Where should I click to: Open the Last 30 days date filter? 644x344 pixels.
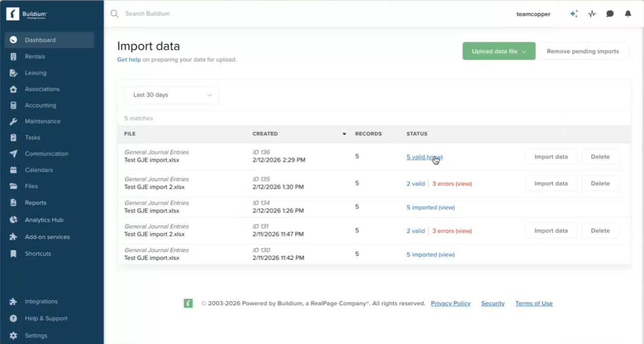click(172, 95)
